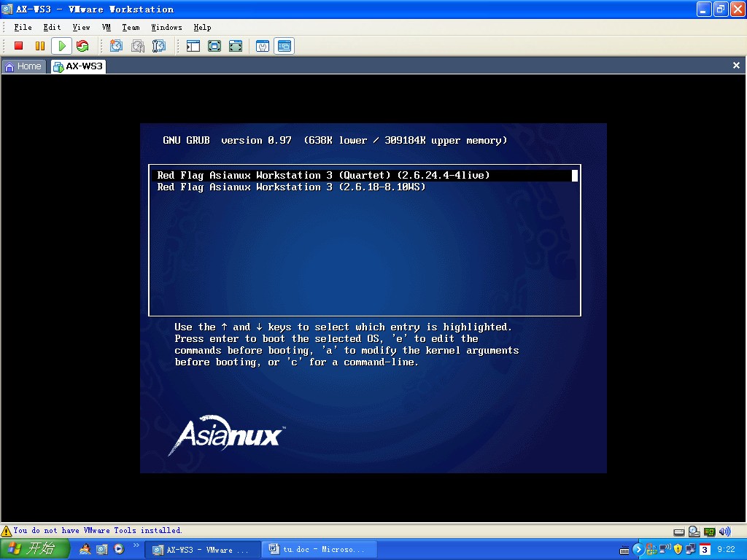Launch QQ penguin from quick launch
Screen dimensions: 747x560
point(85,549)
